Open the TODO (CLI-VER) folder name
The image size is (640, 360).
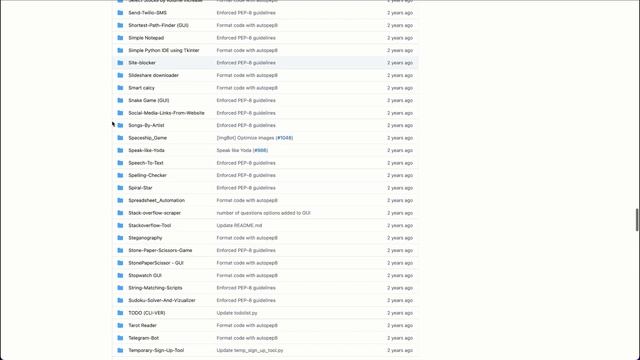coord(147,313)
